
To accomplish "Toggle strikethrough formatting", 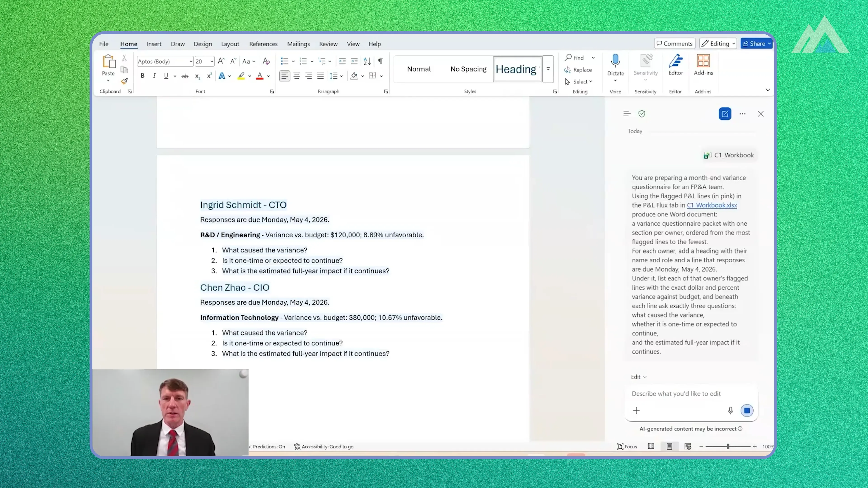I will pyautogui.click(x=185, y=76).
